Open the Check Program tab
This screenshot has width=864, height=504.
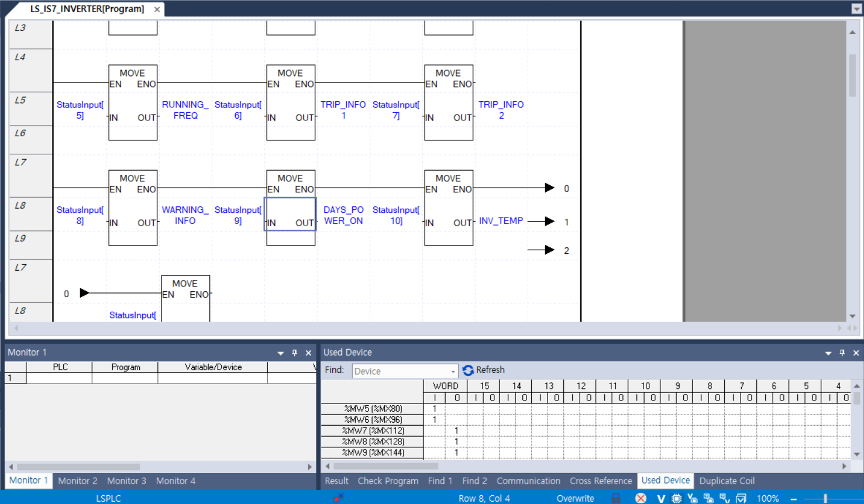coord(388,481)
